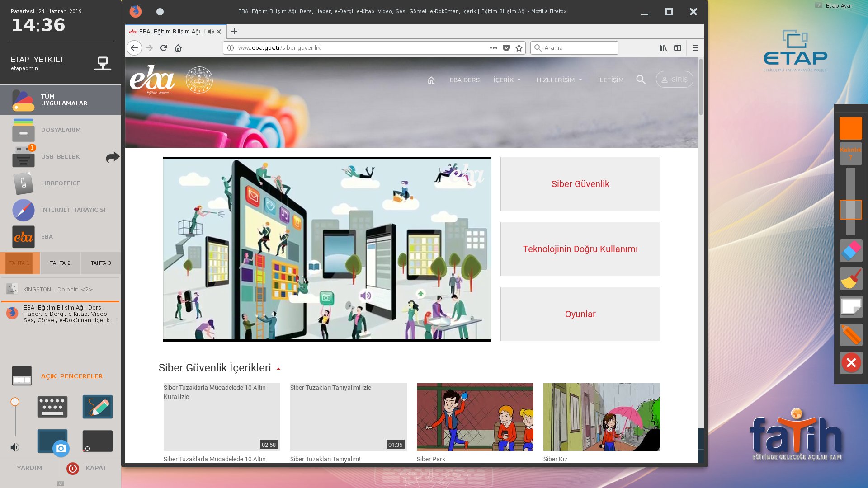This screenshot has width=868, height=488.
Task: Click the EBA site search magnifier
Action: pyautogui.click(x=641, y=80)
